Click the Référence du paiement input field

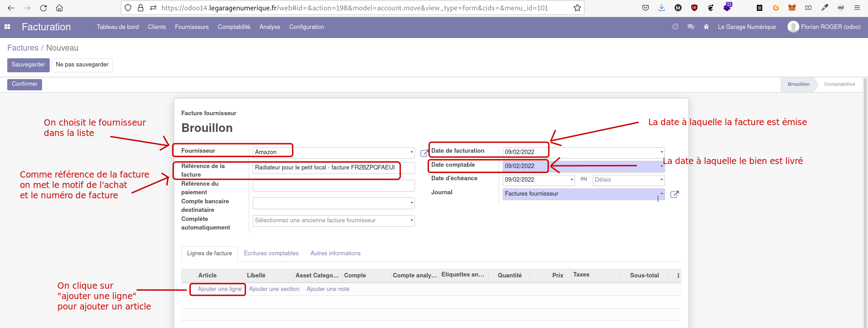334,186
